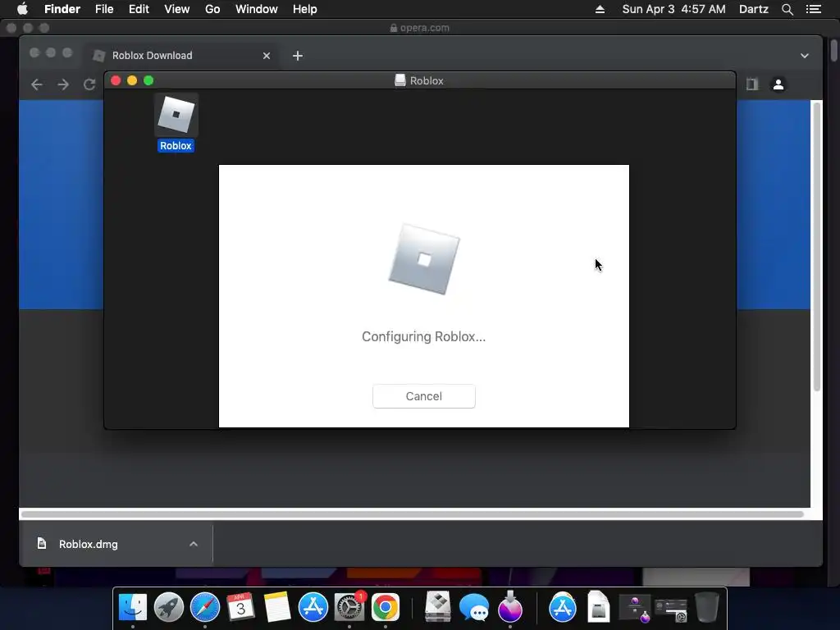Open the minimized window with purple ball in Dock
840x630 pixels.
click(634, 609)
